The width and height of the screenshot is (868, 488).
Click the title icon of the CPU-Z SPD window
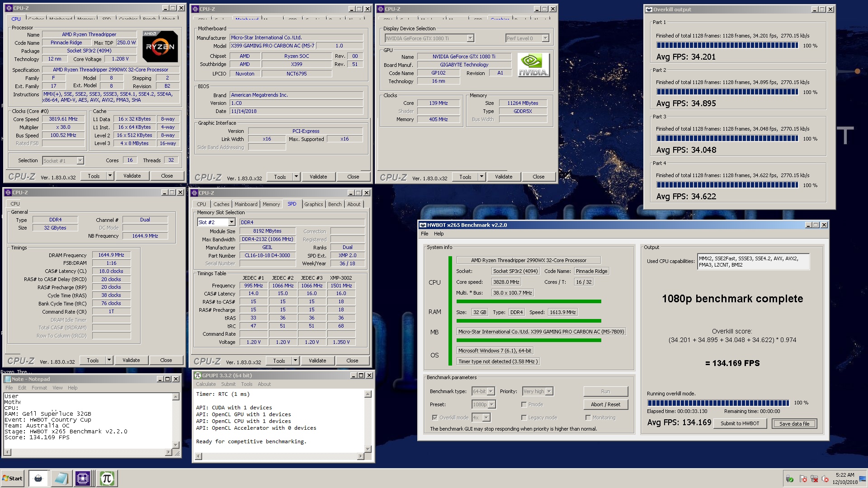[195, 193]
